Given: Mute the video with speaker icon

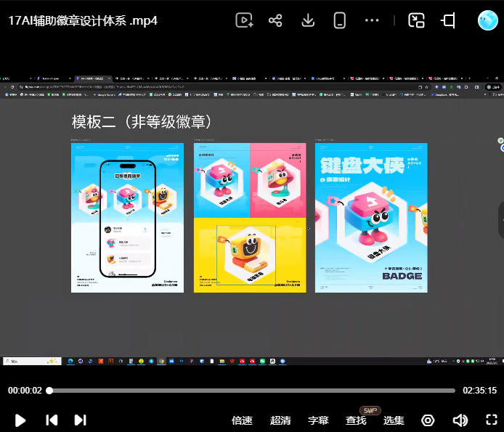Looking at the screenshot, I should [x=460, y=420].
